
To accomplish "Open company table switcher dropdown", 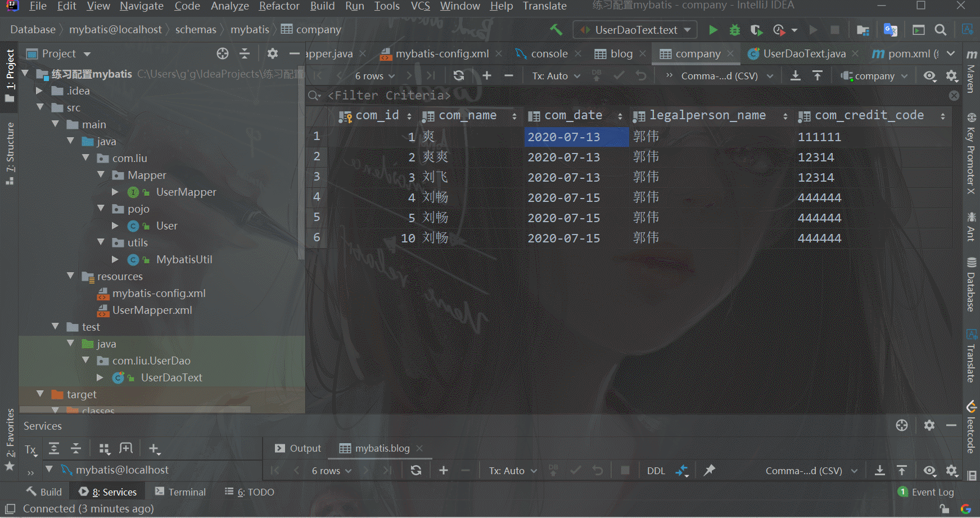I will (x=874, y=76).
